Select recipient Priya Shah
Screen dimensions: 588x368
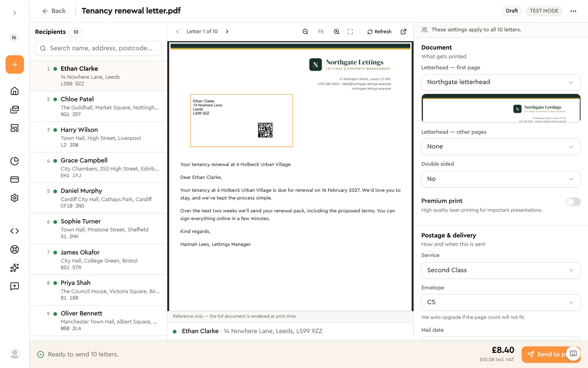pyautogui.click(x=98, y=290)
